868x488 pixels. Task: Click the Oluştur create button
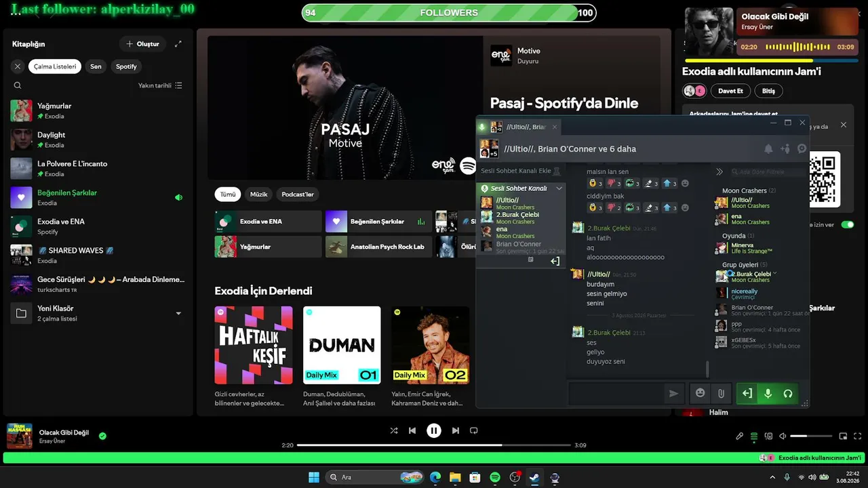point(142,44)
